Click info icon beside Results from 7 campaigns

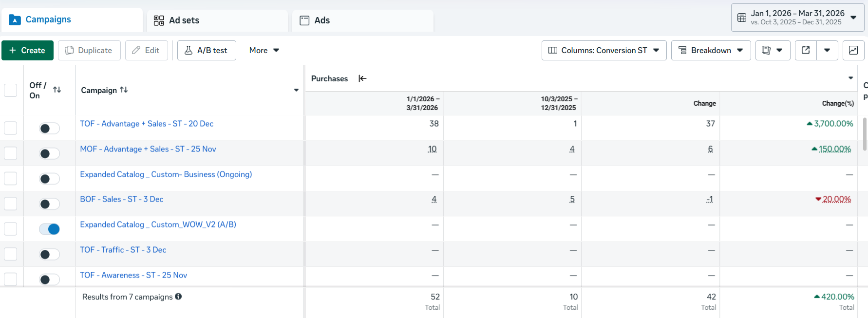(x=178, y=296)
